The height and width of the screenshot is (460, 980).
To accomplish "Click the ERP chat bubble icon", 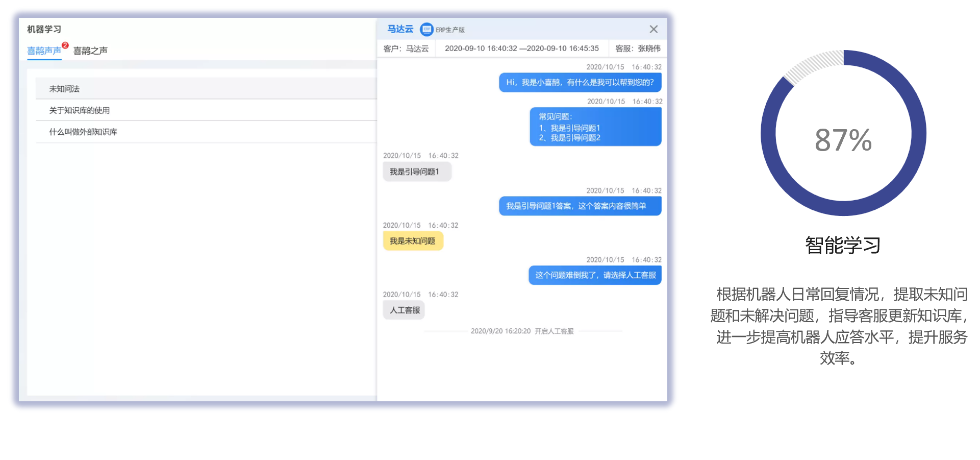I will (426, 30).
